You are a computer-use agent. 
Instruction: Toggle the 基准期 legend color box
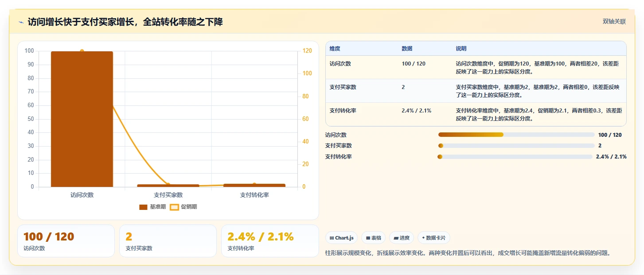point(143,207)
